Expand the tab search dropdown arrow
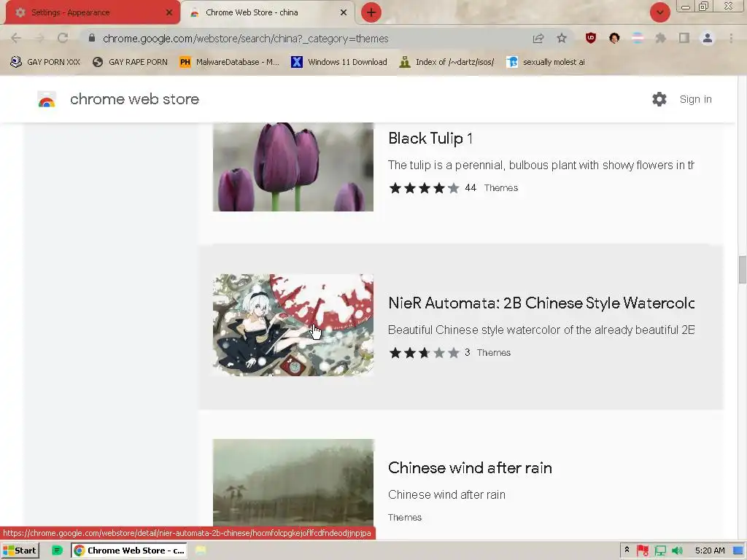Image resolution: width=747 pixels, height=560 pixels. coord(659,12)
